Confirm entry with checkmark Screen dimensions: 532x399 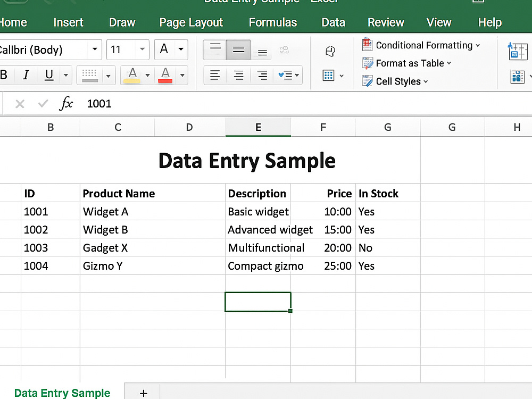43,103
